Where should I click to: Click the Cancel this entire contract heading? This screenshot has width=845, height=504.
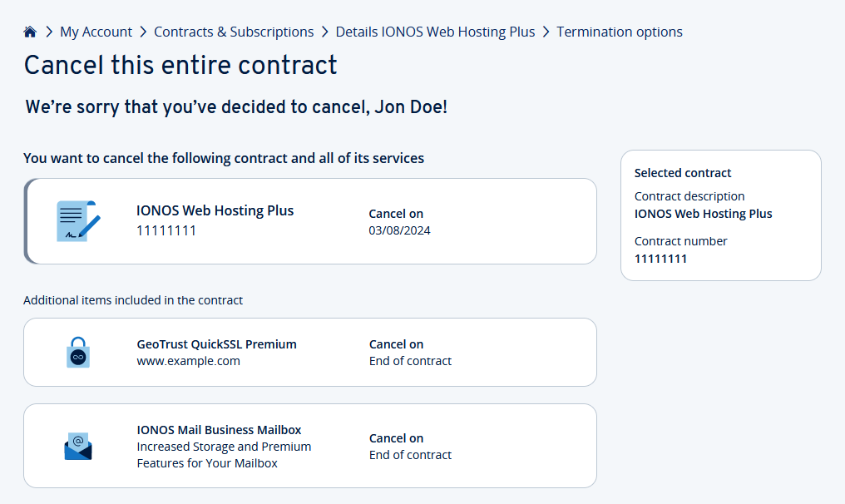[180, 65]
